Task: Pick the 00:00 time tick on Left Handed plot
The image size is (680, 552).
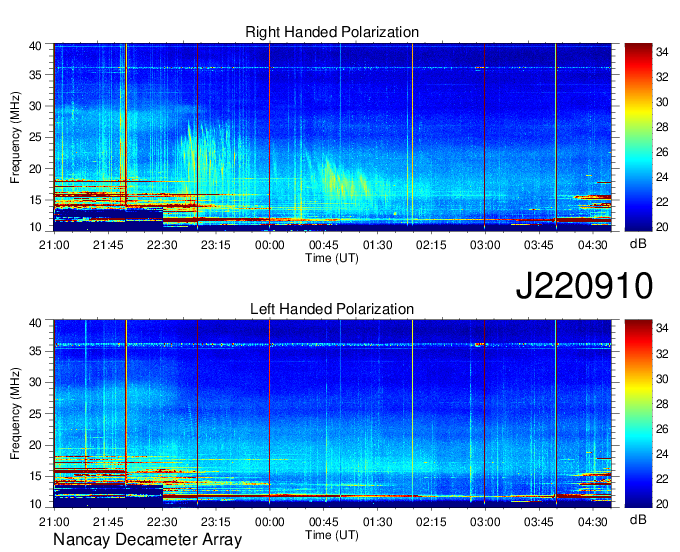Action: click(269, 522)
